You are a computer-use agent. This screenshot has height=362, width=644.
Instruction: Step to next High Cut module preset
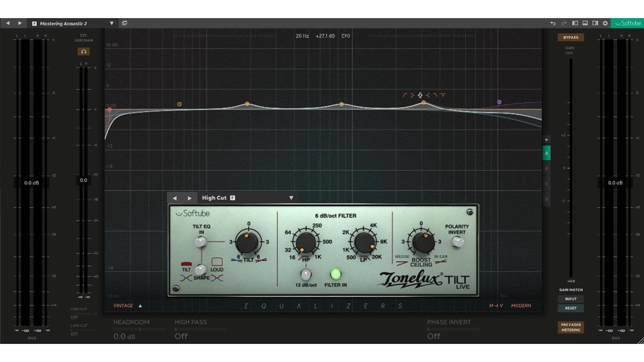[190, 198]
